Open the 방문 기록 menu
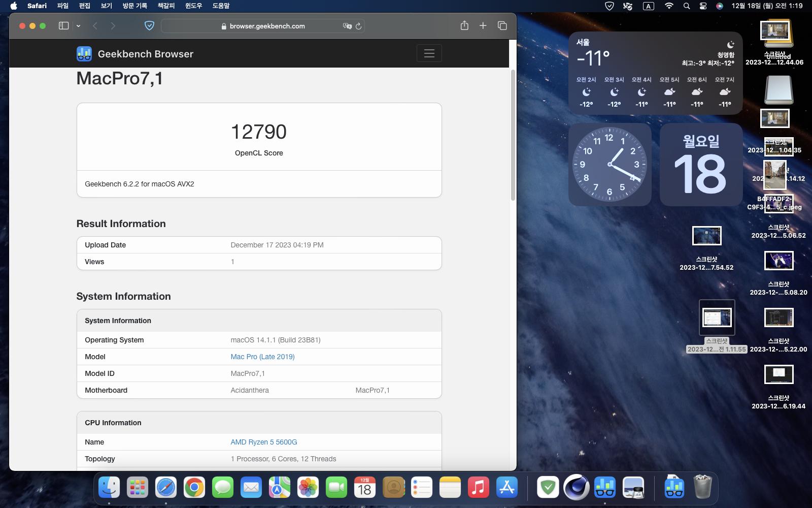The height and width of the screenshot is (508, 812). tap(134, 6)
